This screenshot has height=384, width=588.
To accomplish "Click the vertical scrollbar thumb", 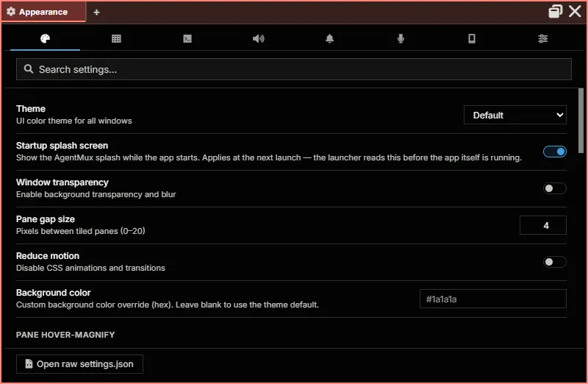I will [x=581, y=120].
